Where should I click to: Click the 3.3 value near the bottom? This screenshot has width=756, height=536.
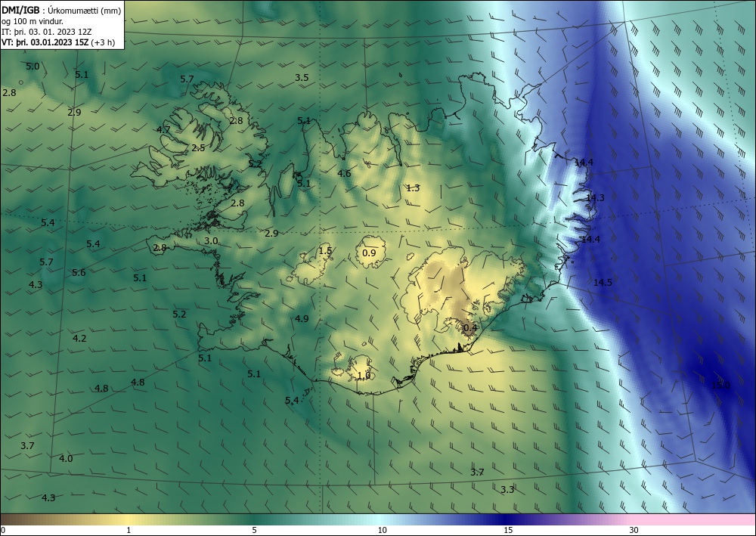coord(507,490)
